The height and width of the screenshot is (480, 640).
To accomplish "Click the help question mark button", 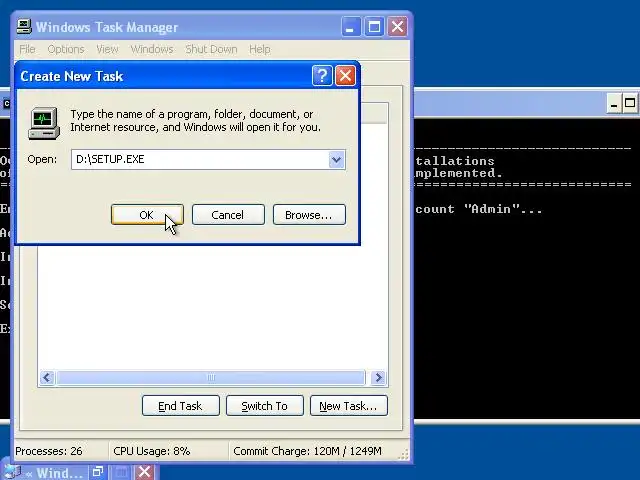I will pyautogui.click(x=322, y=76).
